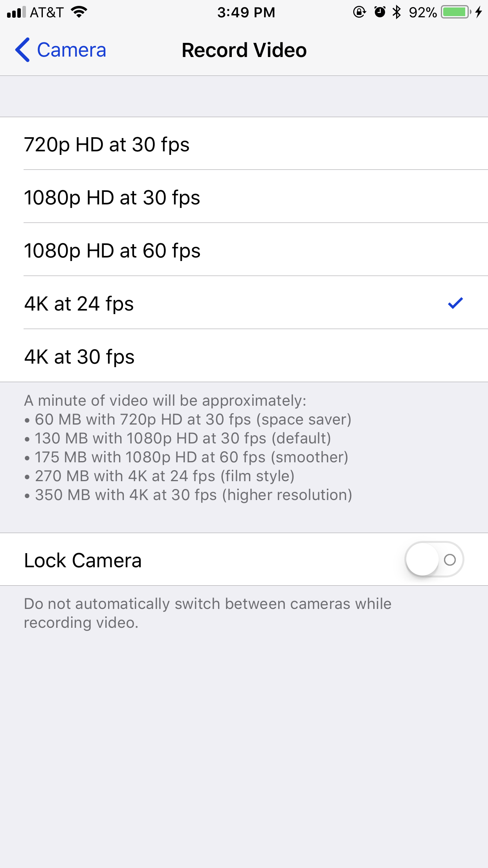Tap the Bluetooth status icon

[x=397, y=12]
